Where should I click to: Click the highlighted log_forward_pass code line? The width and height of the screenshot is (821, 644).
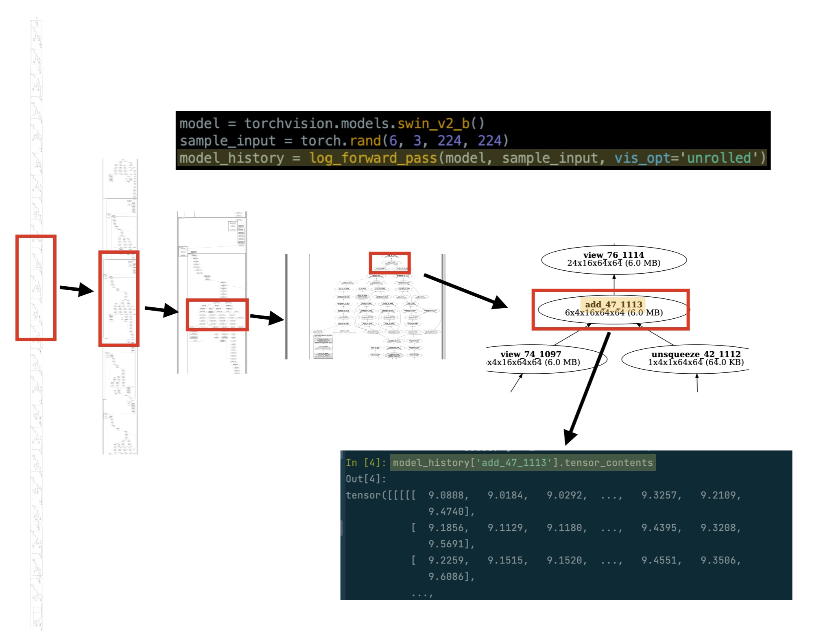(472, 158)
